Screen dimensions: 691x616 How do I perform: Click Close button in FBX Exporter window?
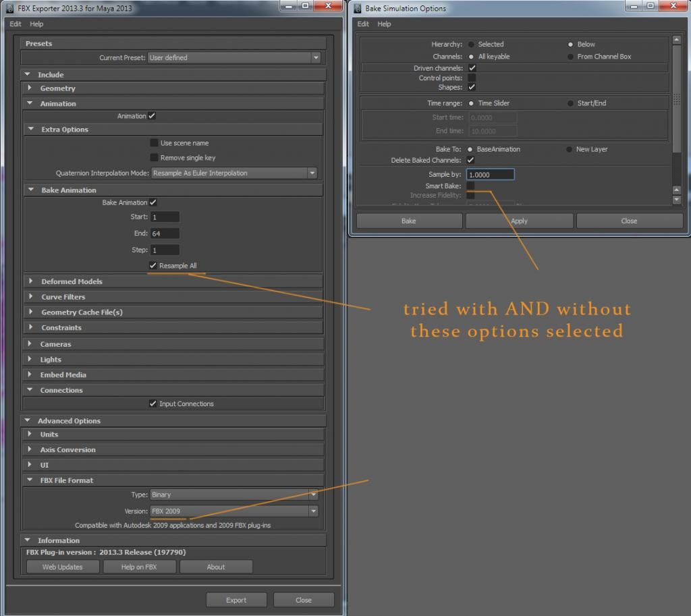[x=304, y=600]
